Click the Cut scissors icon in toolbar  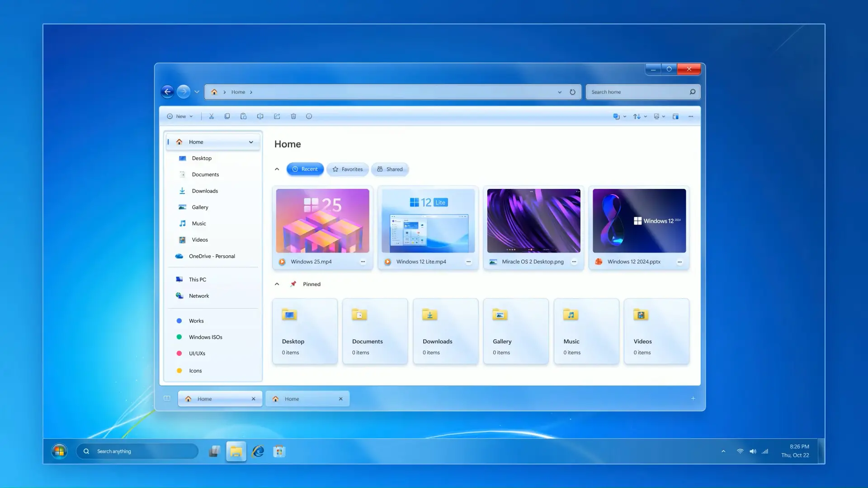tap(211, 116)
